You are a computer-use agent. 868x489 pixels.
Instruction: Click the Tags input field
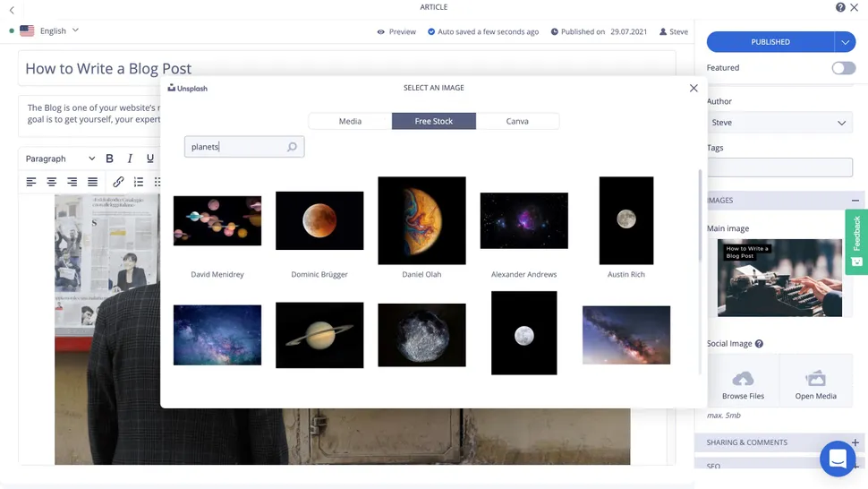pos(779,167)
